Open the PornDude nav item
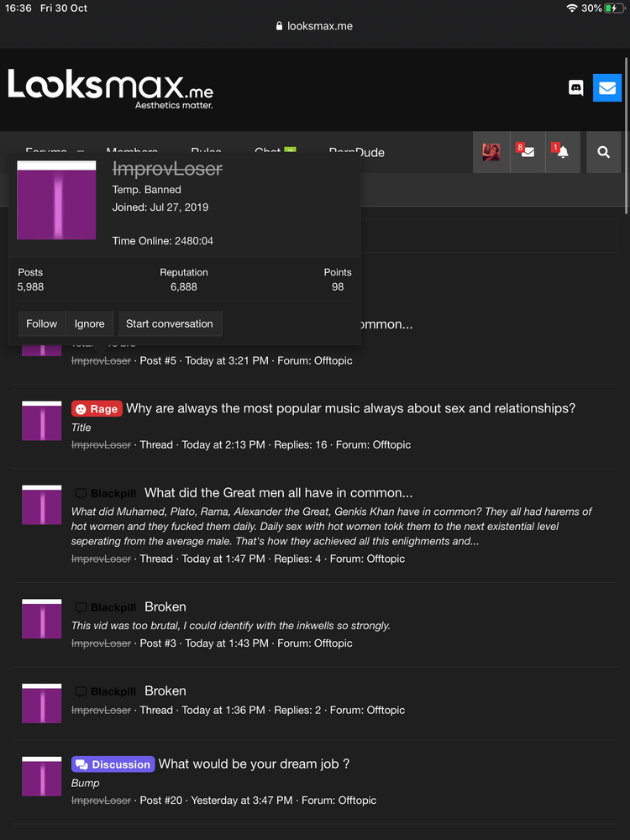The image size is (630, 840). tap(357, 153)
